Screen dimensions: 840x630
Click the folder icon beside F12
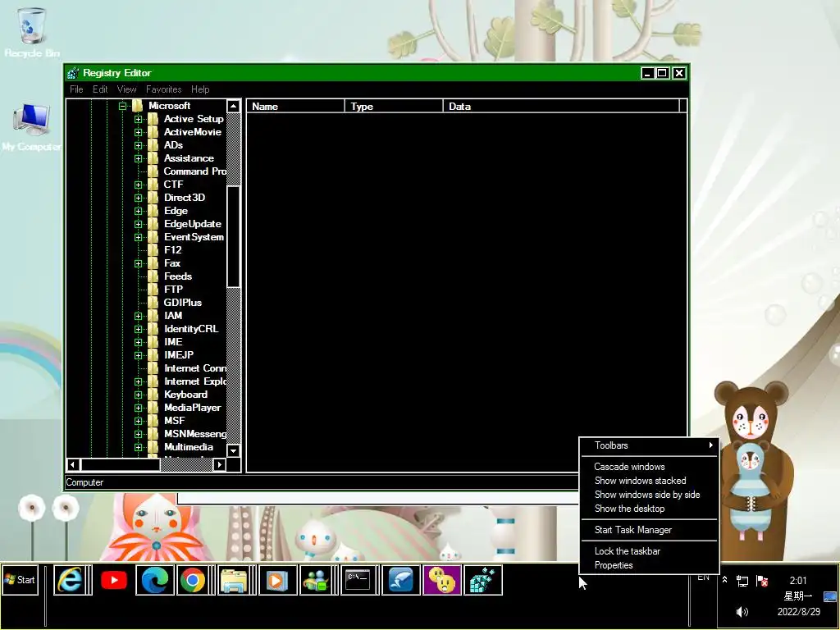pos(153,250)
